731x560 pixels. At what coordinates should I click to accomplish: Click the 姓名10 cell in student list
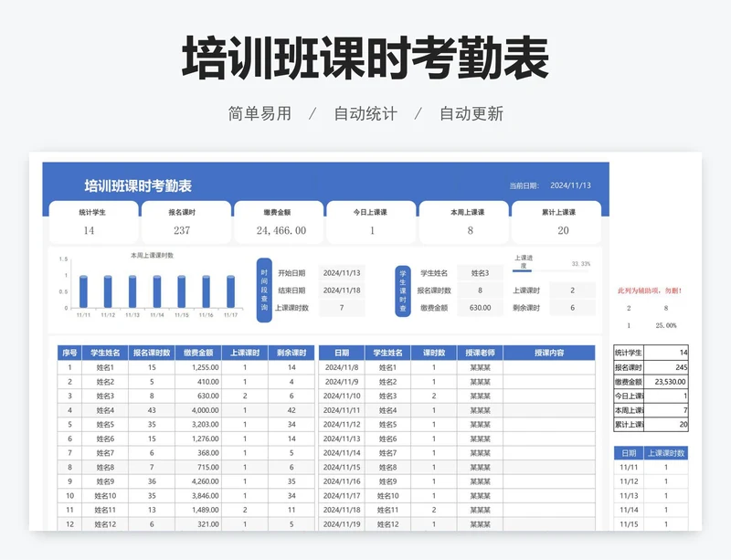coord(105,495)
